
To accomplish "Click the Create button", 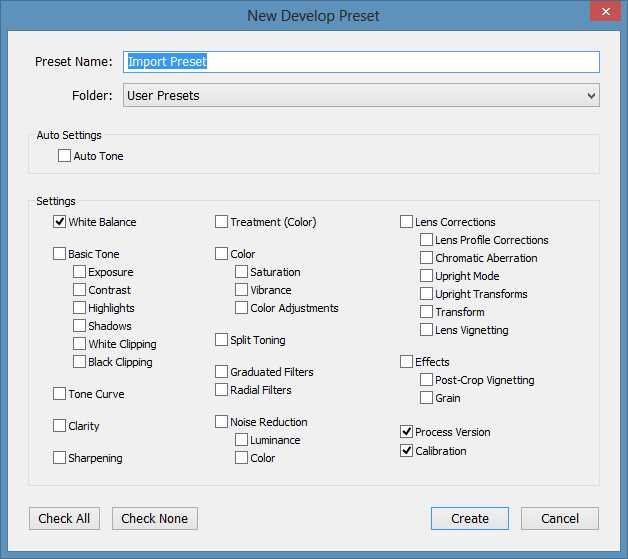I will 470,519.
